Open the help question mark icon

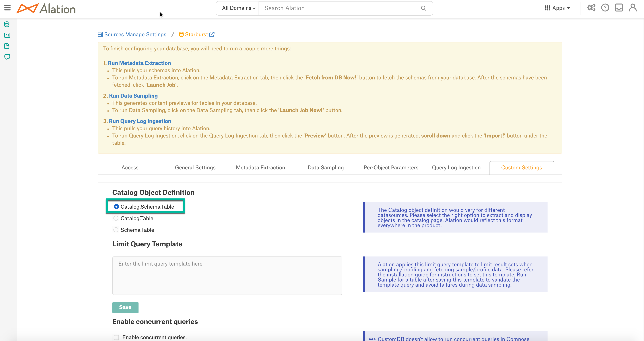(605, 8)
